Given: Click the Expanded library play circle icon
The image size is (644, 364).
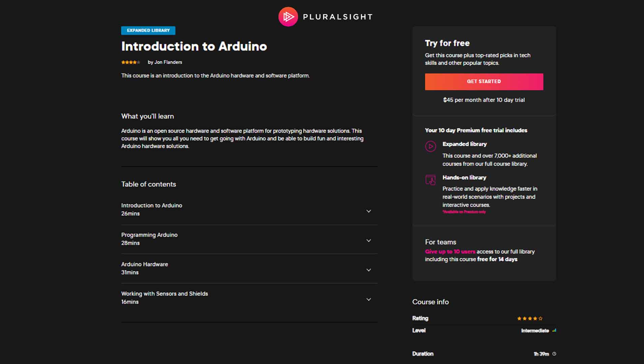Looking at the screenshot, I should click(x=431, y=146).
